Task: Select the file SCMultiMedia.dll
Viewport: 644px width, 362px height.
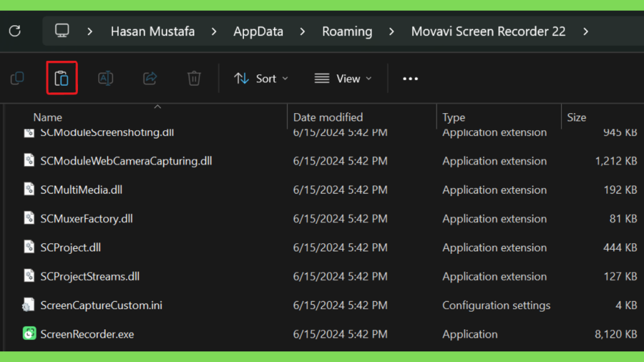Action: click(x=81, y=190)
